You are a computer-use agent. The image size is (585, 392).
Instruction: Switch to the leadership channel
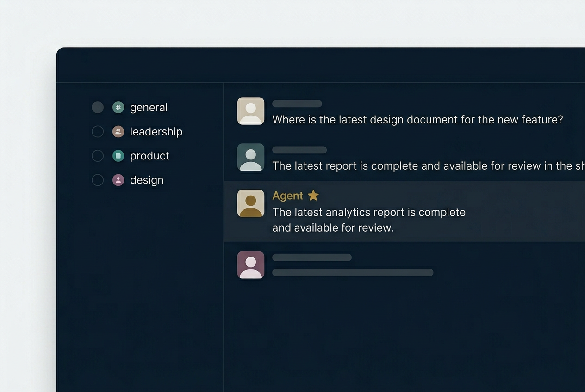156,132
